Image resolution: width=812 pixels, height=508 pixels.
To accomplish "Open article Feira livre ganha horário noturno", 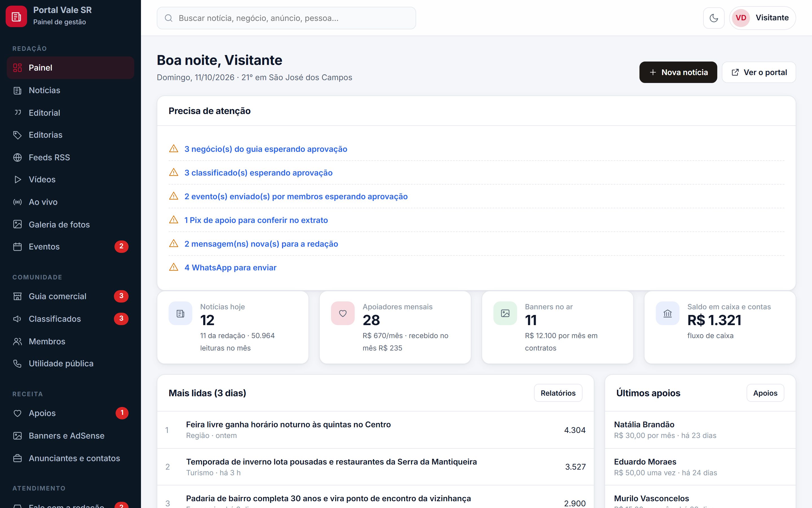I will (x=288, y=425).
